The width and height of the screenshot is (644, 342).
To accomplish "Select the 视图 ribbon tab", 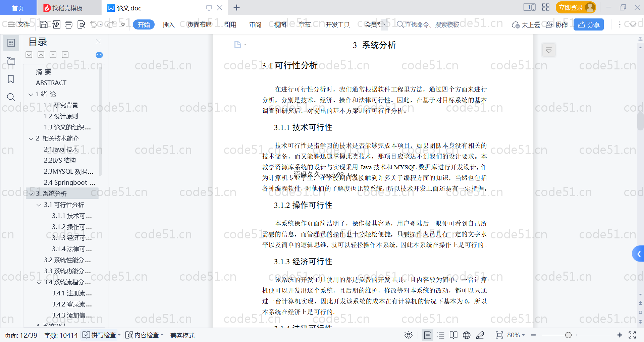I will tap(280, 24).
